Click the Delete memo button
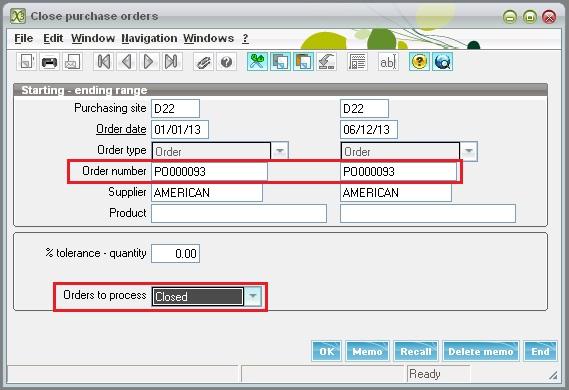The image size is (569, 390). (x=481, y=351)
